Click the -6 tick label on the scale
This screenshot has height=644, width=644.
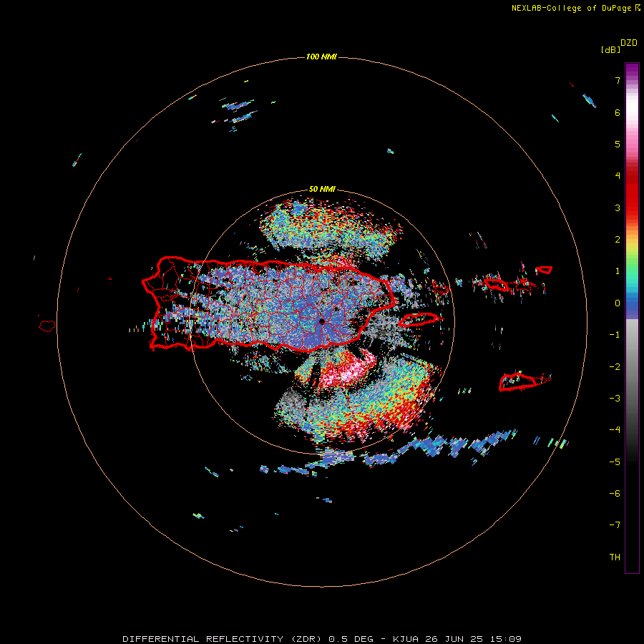click(x=615, y=494)
